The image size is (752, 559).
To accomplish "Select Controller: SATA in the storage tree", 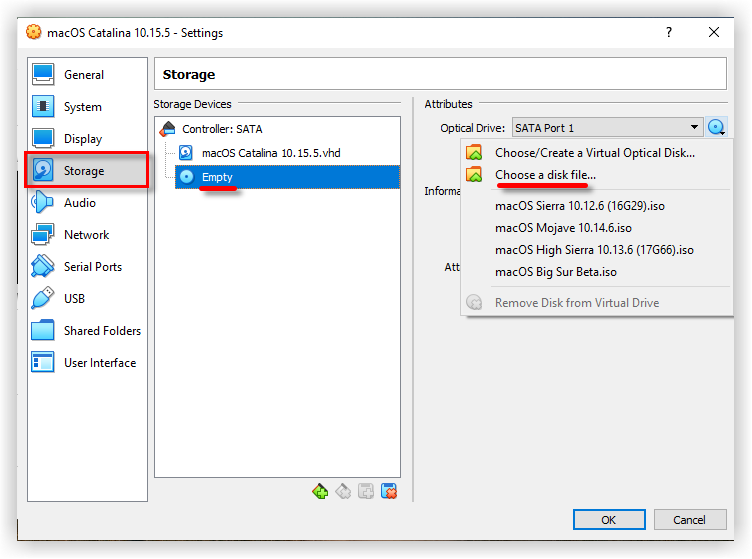I will (x=222, y=129).
